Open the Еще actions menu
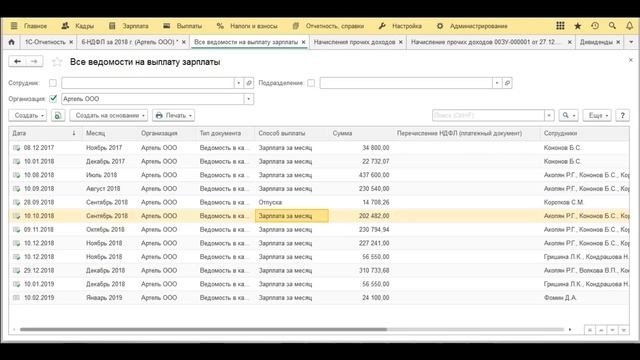 [x=597, y=116]
